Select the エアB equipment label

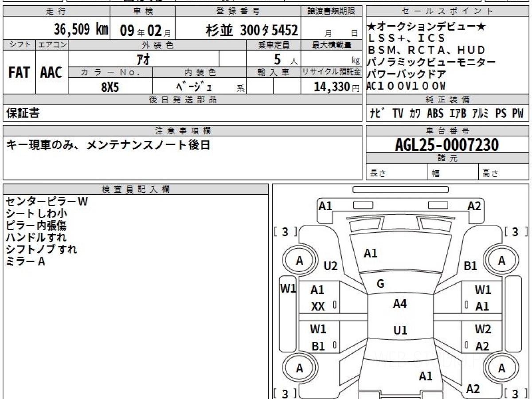click(458, 113)
